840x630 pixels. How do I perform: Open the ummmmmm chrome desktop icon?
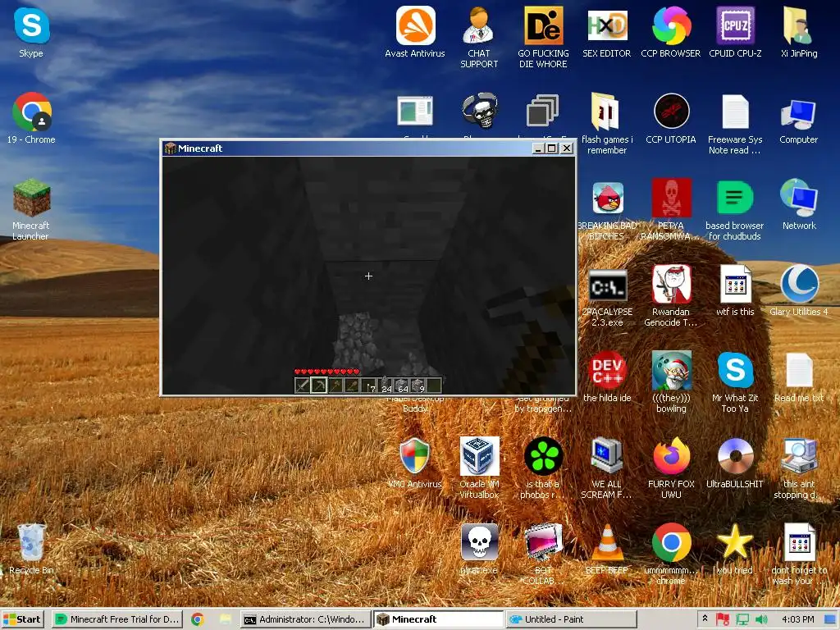pos(671,555)
